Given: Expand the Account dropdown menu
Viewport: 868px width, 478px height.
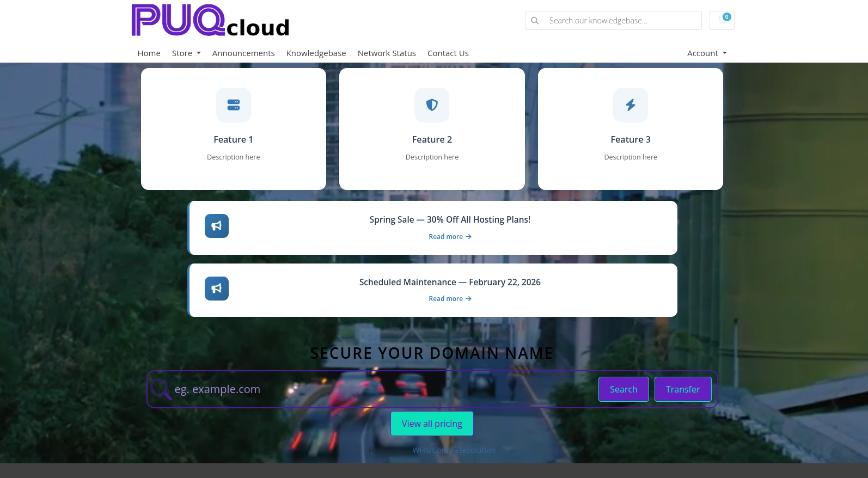Looking at the screenshot, I should tap(707, 53).
